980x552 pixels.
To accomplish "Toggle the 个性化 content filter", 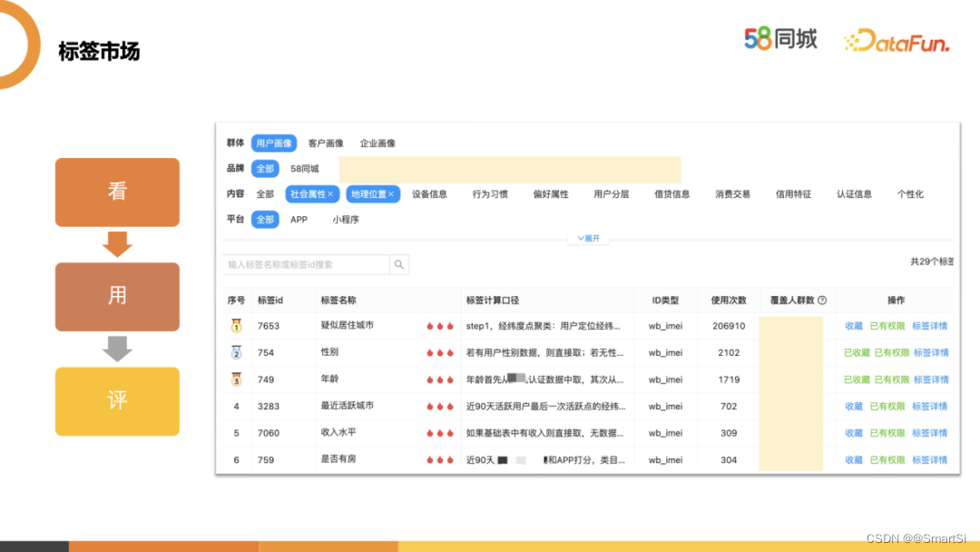I will pos(910,194).
